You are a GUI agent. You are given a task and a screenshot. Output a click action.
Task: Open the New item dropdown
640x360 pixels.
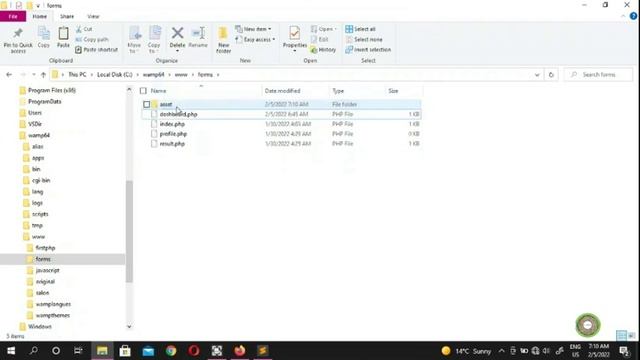point(253,29)
